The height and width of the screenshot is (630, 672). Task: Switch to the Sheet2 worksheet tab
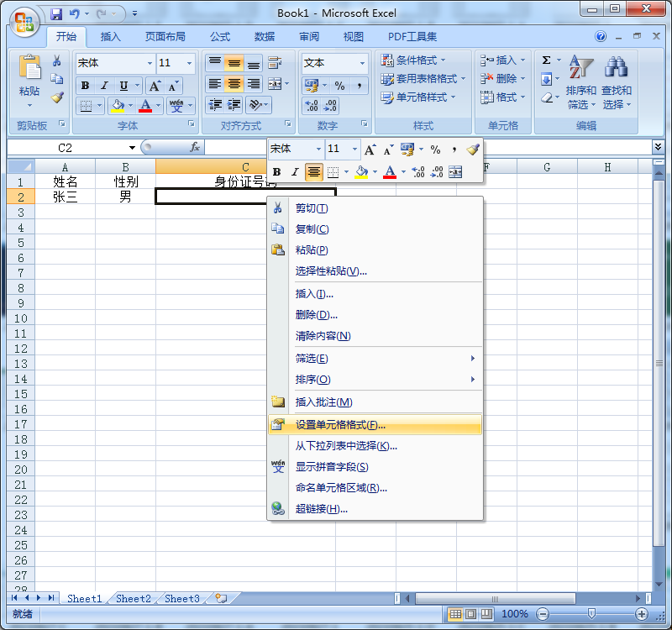(133, 598)
